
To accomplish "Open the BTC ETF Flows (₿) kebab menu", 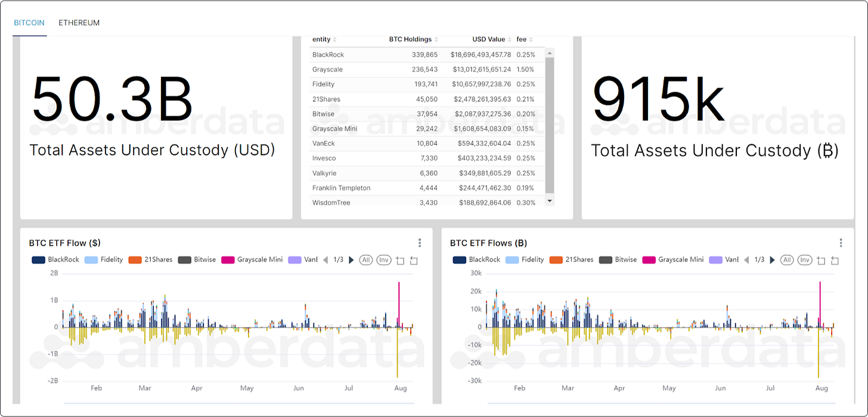I will tap(841, 242).
